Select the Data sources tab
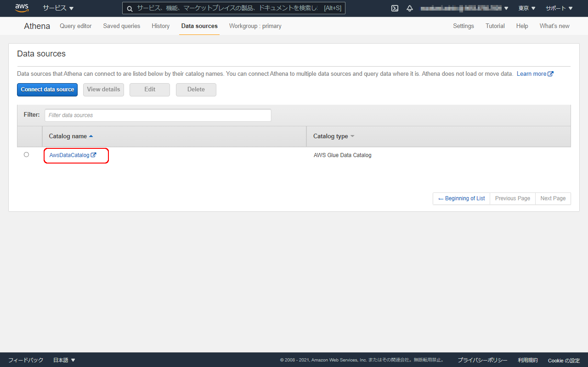The width and height of the screenshot is (588, 367). (x=199, y=26)
